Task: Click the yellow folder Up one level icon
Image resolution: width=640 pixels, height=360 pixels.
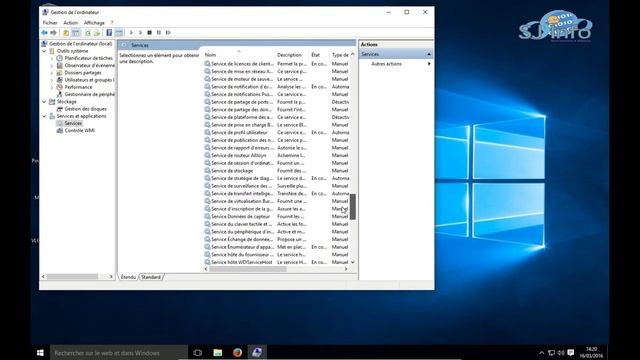Action: (x=66, y=33)
